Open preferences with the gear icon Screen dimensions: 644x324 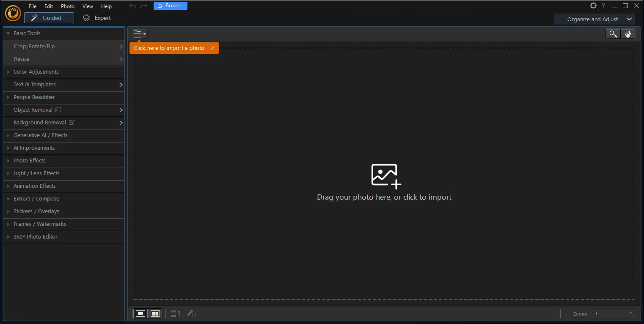[x=593, y=5]
